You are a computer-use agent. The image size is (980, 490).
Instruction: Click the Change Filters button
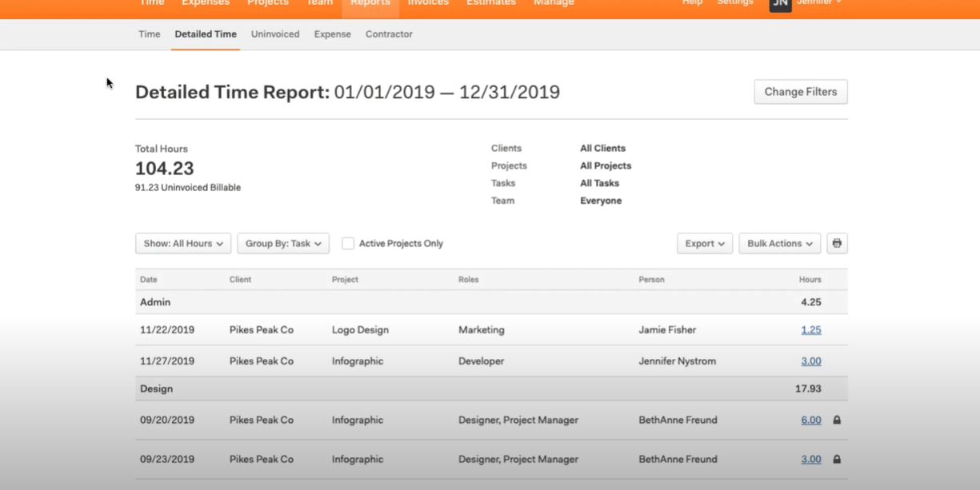[800, 91]
